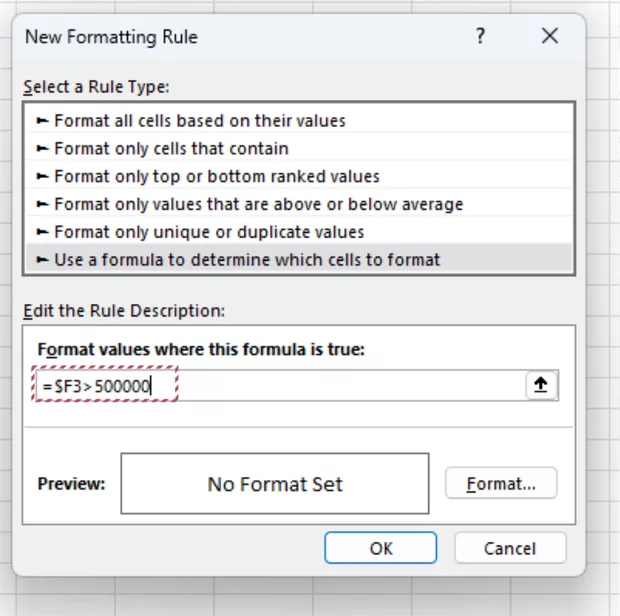Click the "No Format Set" preview box
Image resolution: width=620 pixels, height=616 pixels.
coord(275,484)
